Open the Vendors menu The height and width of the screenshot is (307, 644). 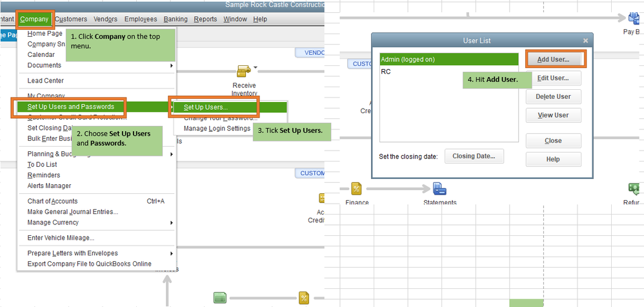pos(106,19)
